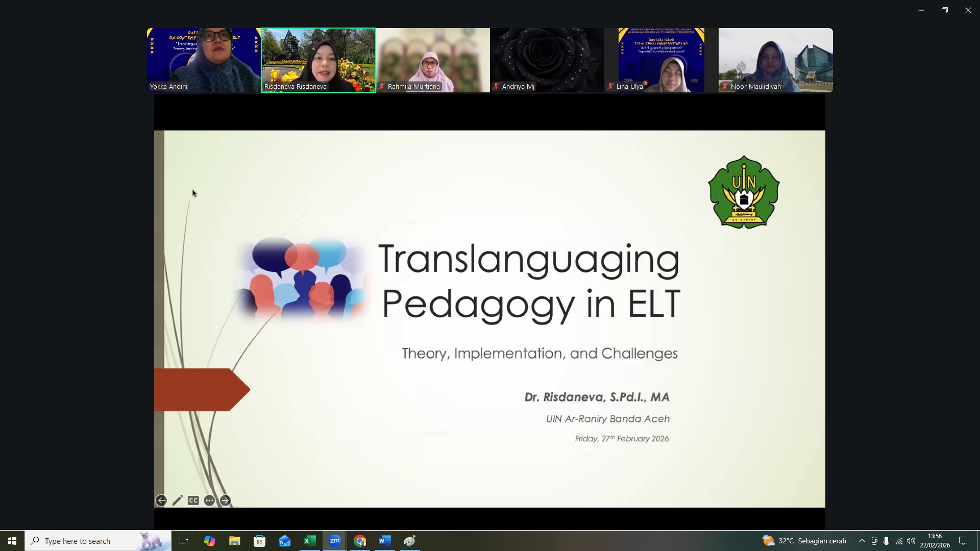The image size is (980, 551).
Task: Open Paint app from the taskbar
Action: click(409, 541)
